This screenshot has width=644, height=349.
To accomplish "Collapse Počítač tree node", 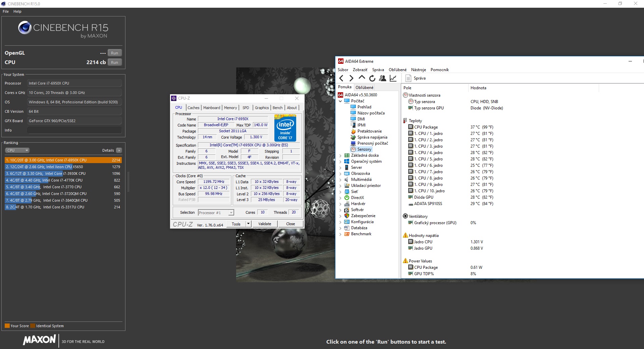I will click(340, 101).
